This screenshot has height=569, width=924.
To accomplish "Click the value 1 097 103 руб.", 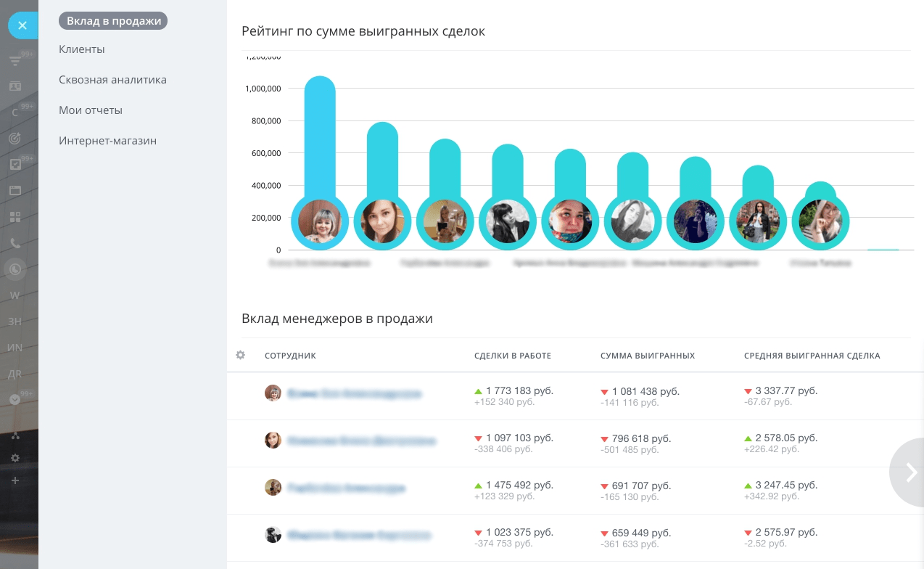I will pos(519,438).
